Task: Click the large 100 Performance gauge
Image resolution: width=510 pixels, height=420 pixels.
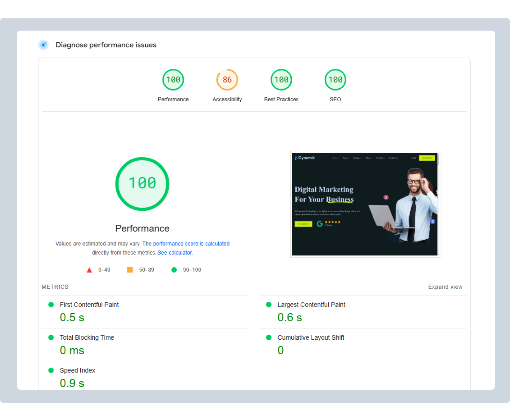Action: pyautogui.click(x=142, y=184)
